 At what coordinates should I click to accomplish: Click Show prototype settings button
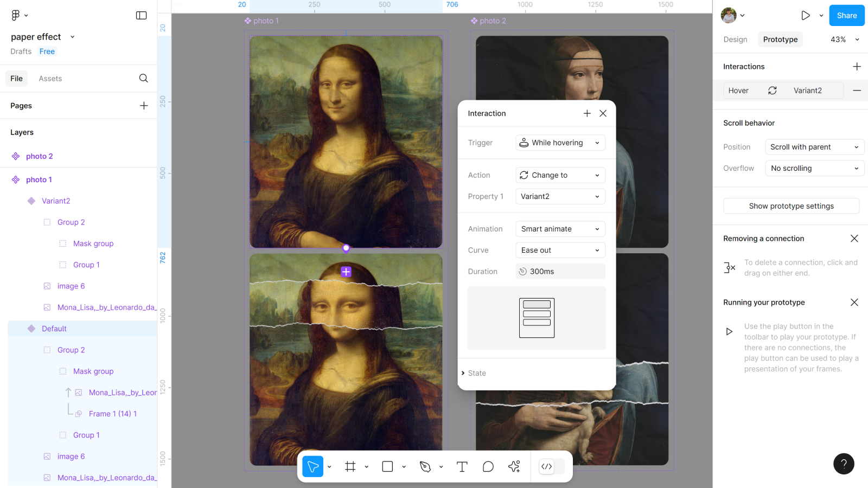pos(791,206)
